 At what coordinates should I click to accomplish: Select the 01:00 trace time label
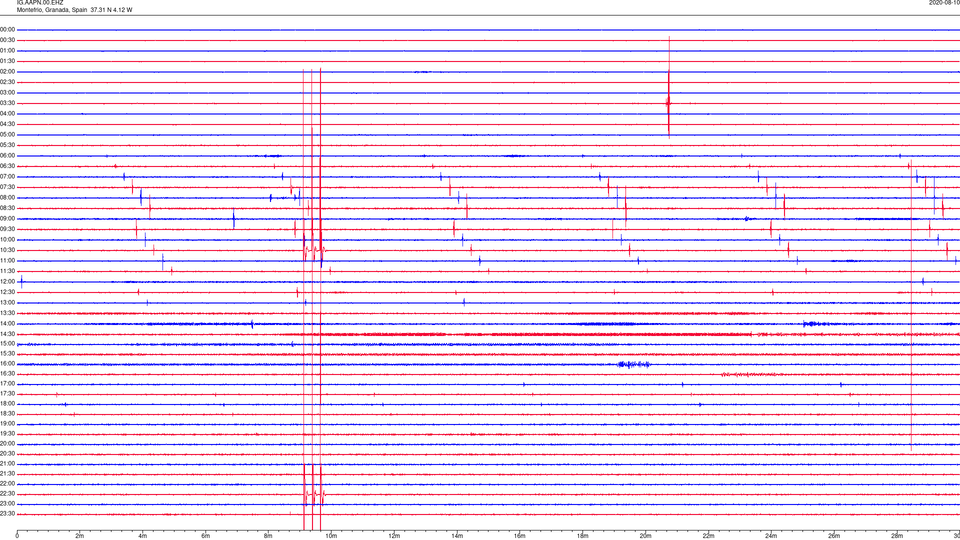point(7,51)
